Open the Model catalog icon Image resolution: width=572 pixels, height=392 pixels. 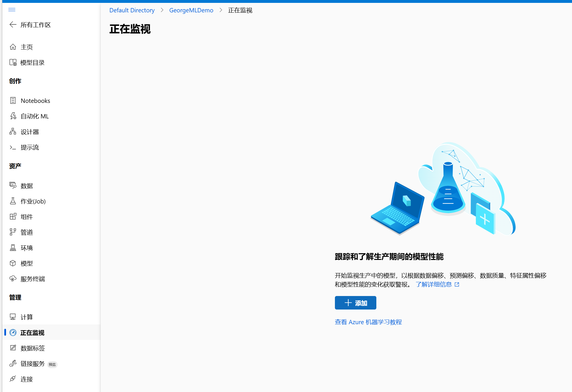[13, 62]
